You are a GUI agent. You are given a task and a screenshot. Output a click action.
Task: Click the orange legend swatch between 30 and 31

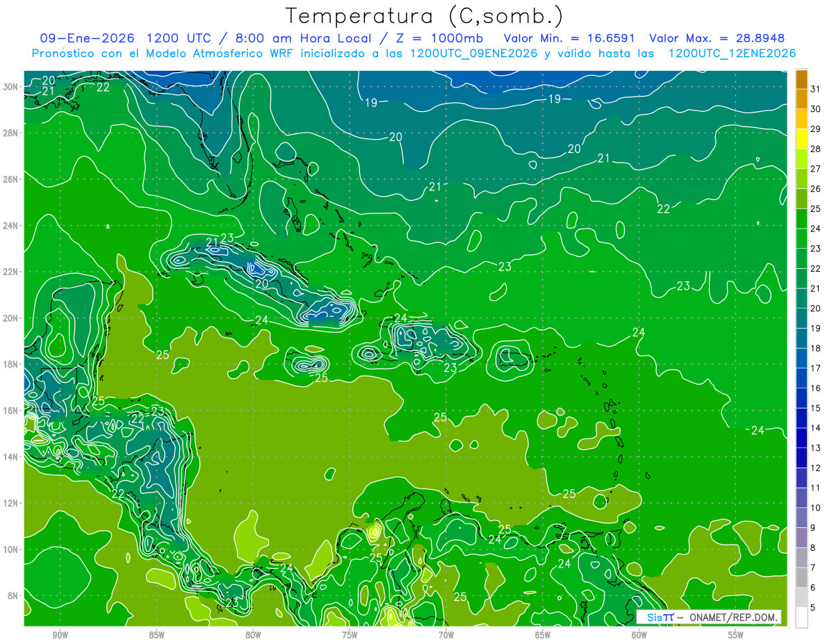tap(801, 99)
